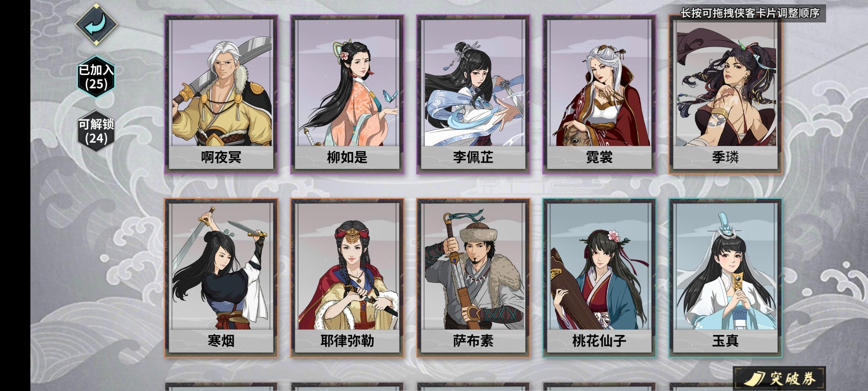Open the 突破券 button

click(780, 379)
